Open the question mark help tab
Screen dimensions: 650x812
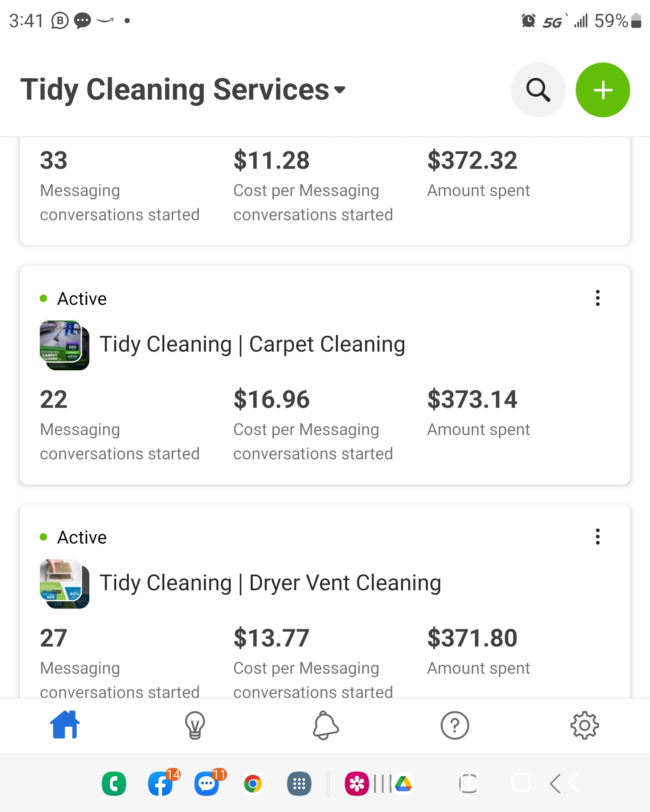click(x=454, y=725)
